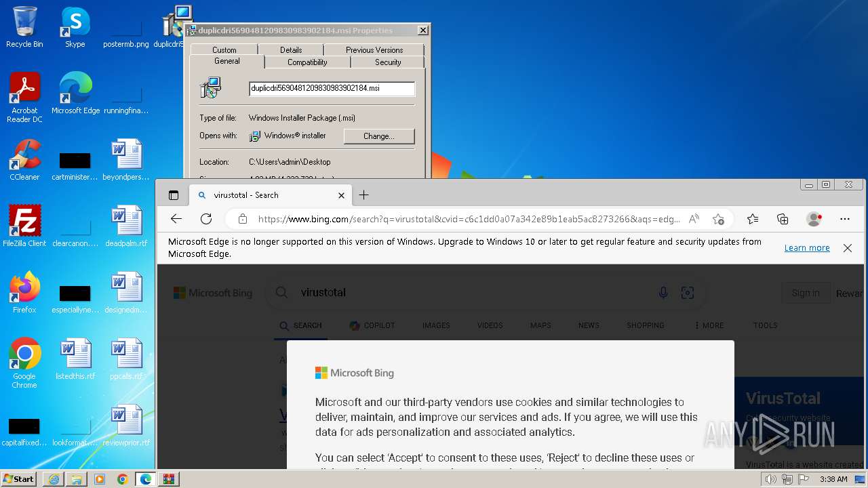Click Sign in on Bing

tap(806, 293)
